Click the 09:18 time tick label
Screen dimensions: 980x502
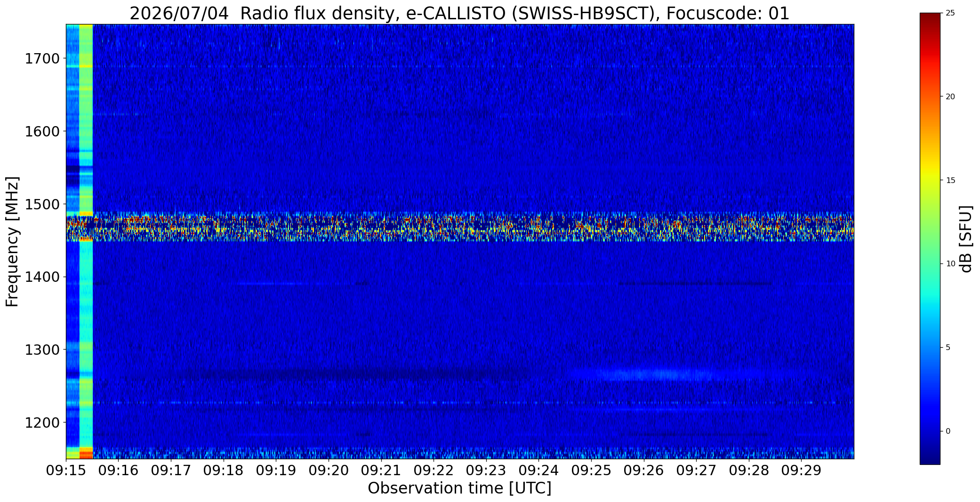tap(224, 470)
